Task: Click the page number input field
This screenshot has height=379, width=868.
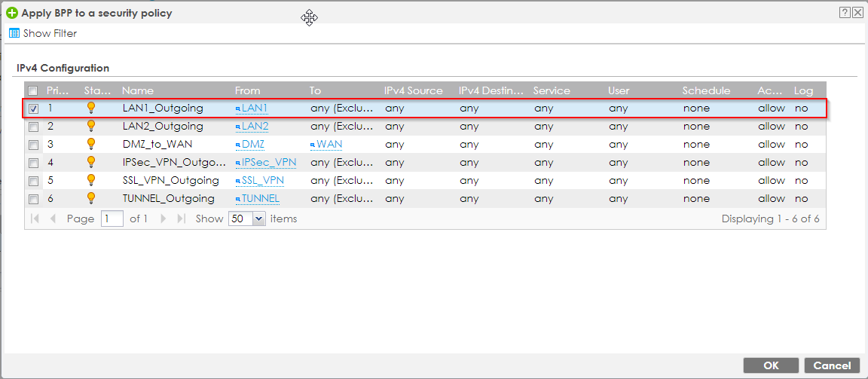Action: point(112,219)
